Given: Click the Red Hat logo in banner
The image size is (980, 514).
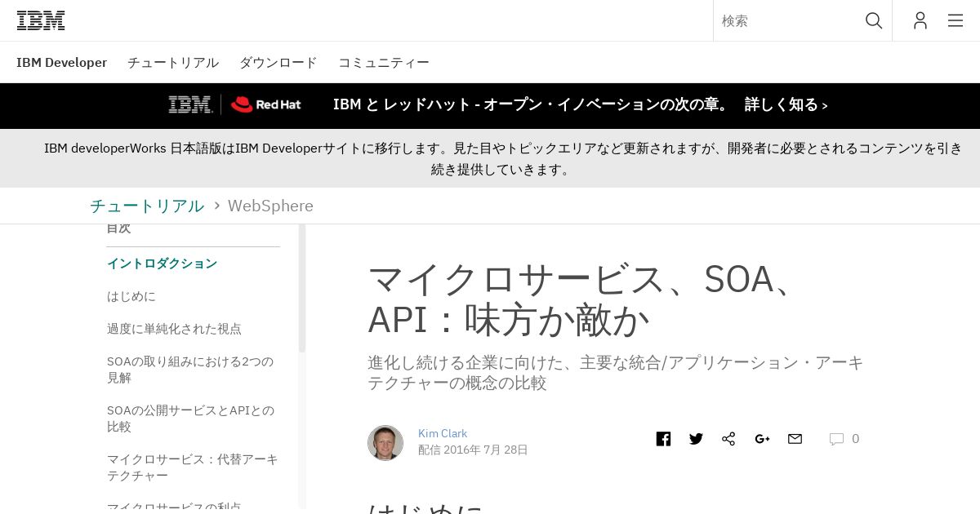Looking at the screenshot, I should [x=265, y=104].
